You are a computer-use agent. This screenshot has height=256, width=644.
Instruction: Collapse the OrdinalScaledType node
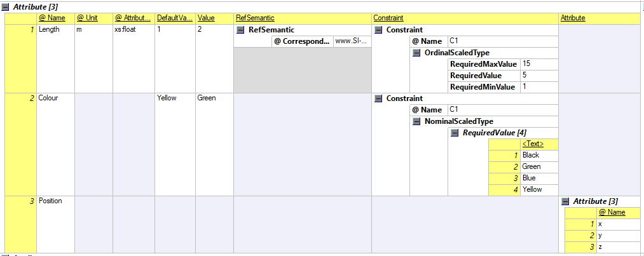coord(416,53)
